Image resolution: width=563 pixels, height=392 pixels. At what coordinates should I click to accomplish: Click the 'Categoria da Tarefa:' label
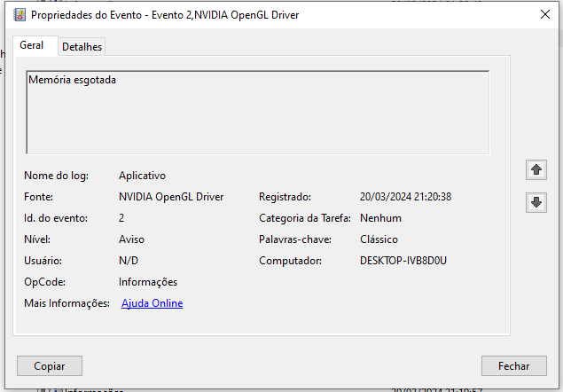[x=305, y=218]
